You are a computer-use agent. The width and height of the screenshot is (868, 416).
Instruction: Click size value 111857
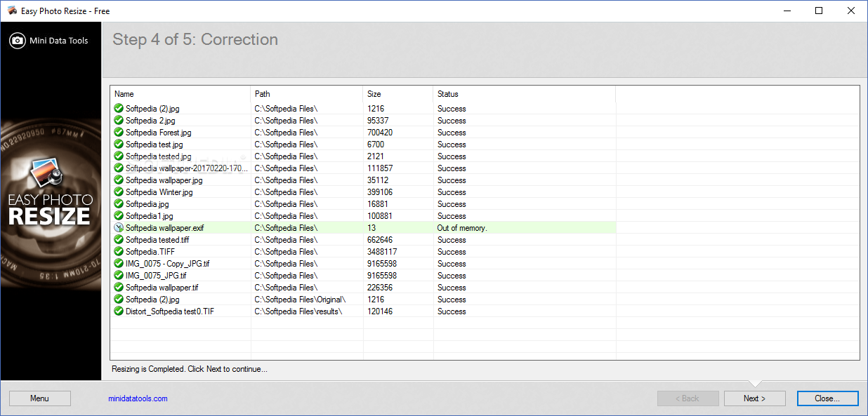380,168
